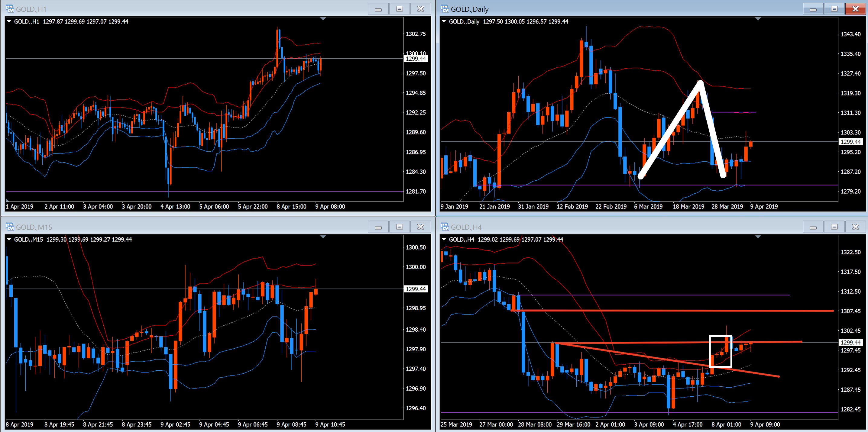The image size is (868, 432).
Task: Click the chart shift marker on Daily chart
Action: [758, 19]
